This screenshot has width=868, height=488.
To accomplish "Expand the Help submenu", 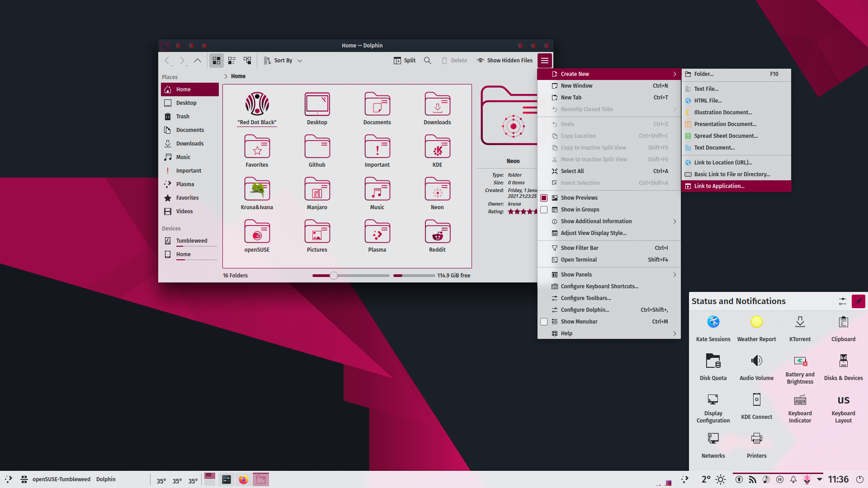I will (609, 333).
